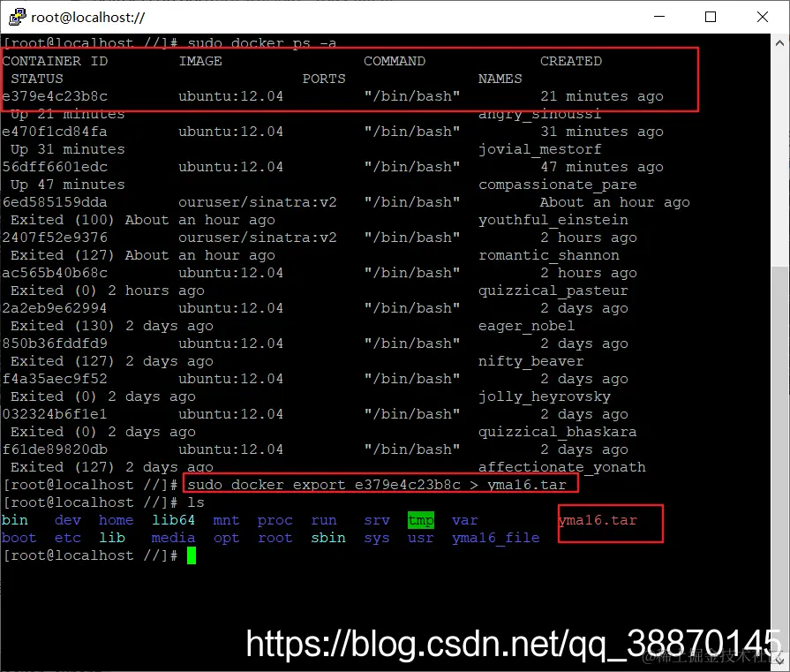
Task: Click the home directory in ls output
Action: pyautogui.click(x=116, y=520)
